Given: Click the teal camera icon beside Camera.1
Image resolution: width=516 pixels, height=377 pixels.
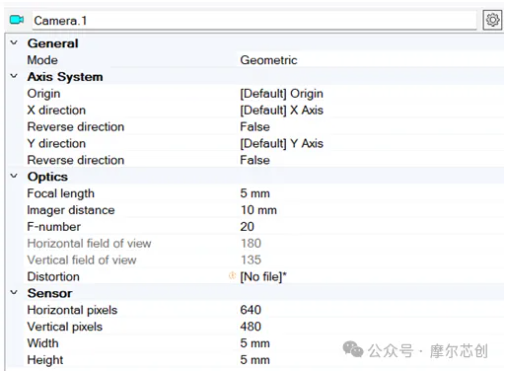Looking at the screenshot, I should click(x=16, y=20).
